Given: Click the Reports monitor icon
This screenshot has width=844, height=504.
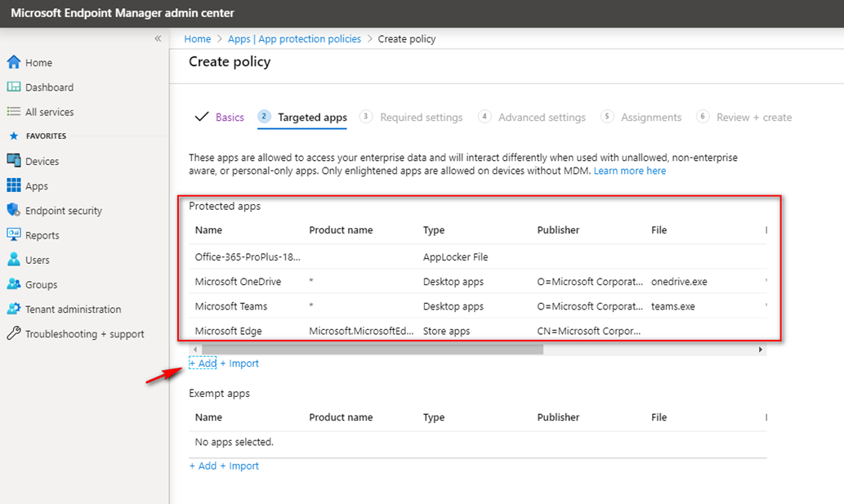Looking at the screenshot, I should pyautogui.click(x=13, y=235).
